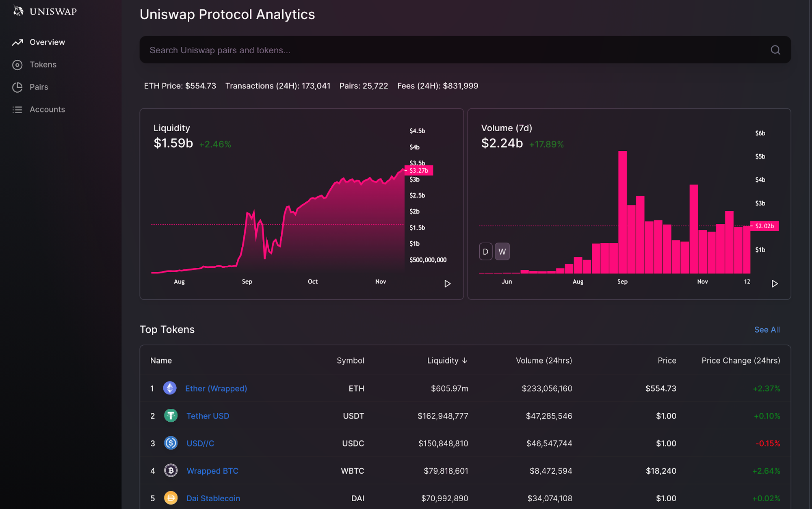
Task: Click the $1.59b liquidity value
Action: (173, 143)
